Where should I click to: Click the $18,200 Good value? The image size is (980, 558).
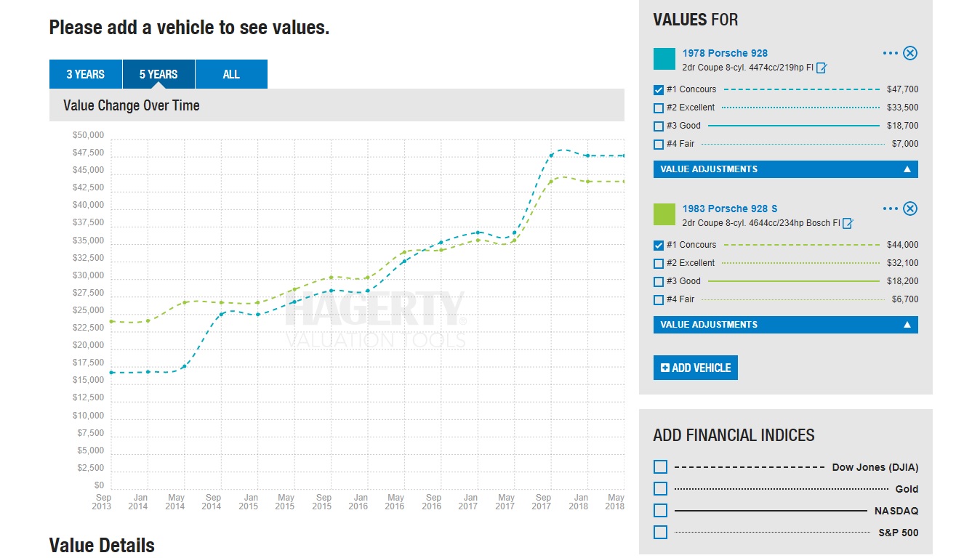(902, 281)
